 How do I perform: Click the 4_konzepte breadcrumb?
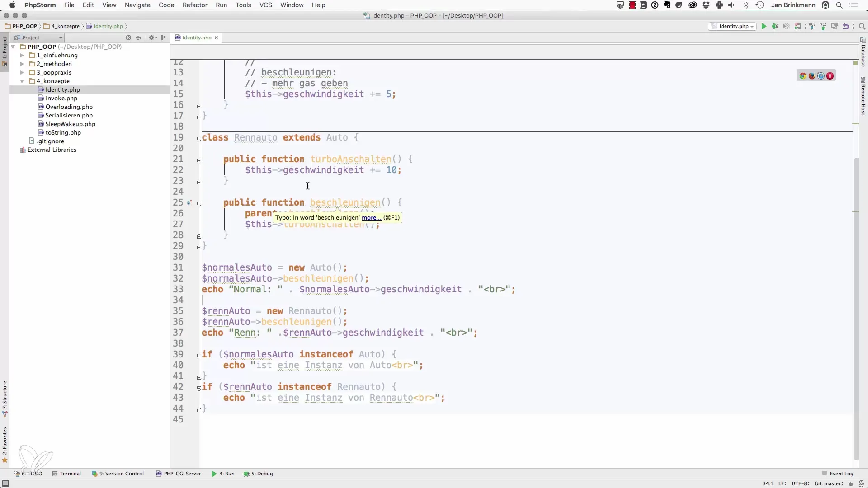tap(62, 26)
